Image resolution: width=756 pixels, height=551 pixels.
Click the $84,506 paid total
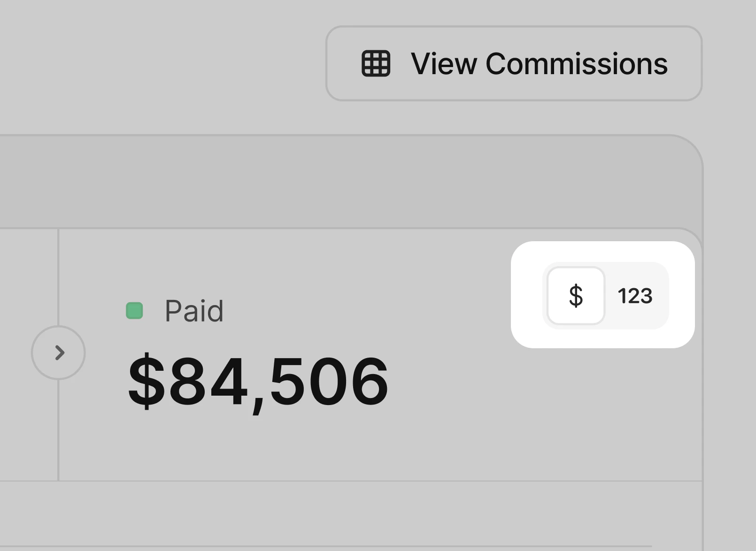click(x=258, y=382)
